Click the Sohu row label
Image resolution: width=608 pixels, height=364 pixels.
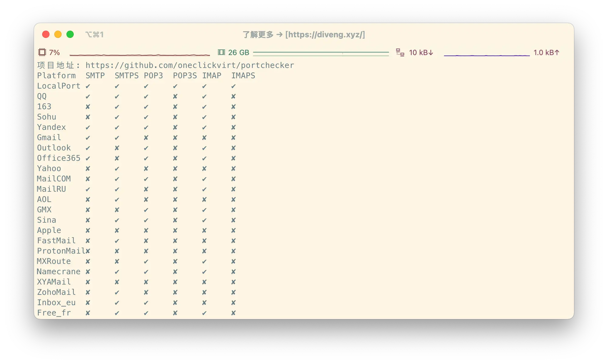coord(47,117)
